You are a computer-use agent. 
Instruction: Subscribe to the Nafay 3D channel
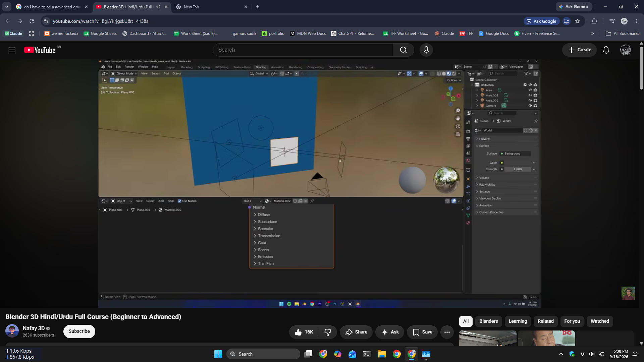pyautogui.click(x=79, y=331)
